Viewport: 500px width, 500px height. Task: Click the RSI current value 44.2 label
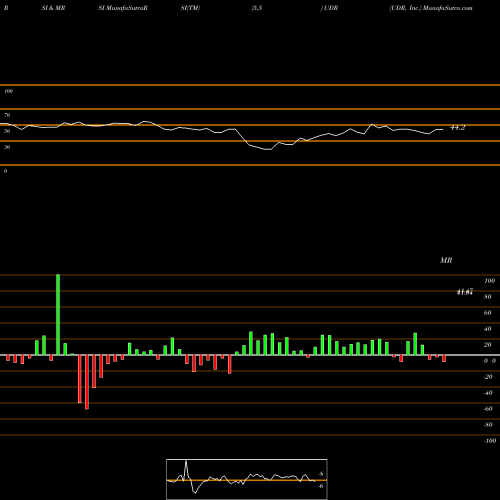point(458,128)
